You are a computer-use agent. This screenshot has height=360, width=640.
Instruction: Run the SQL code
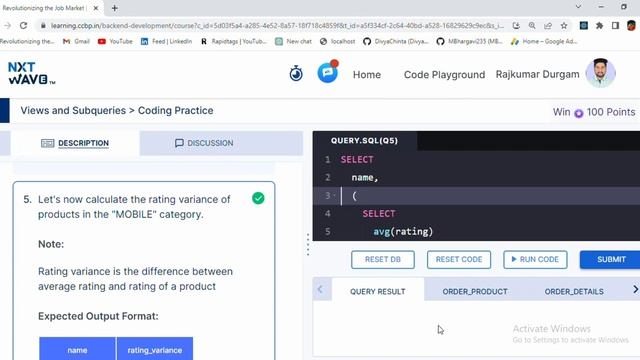(x=535, y=260)
